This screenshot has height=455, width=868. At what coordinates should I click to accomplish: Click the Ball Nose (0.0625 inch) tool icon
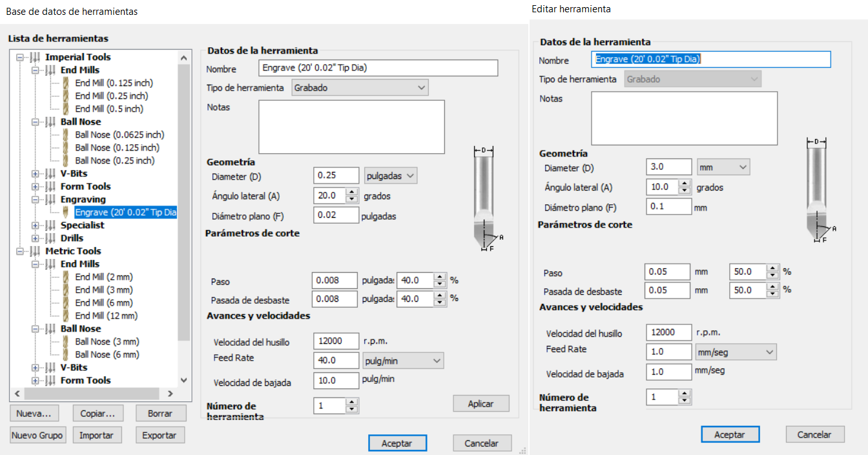(66, 134)
